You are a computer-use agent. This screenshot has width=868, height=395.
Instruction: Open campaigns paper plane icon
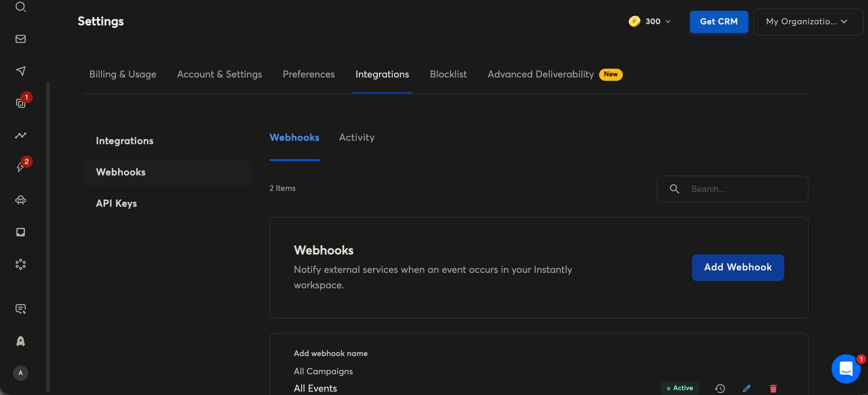pos(20,71)
